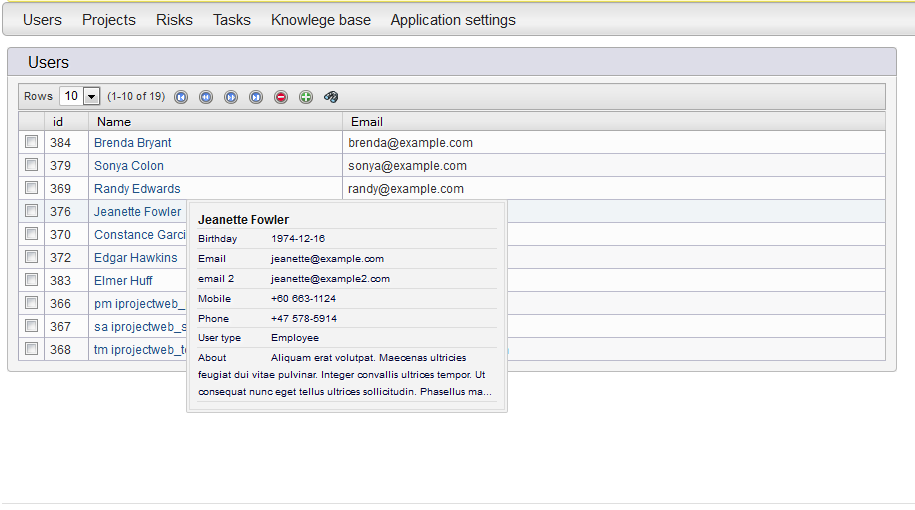This screenshot has height=510, width=915.
Task: Click the id 384 cell
Action: (x=66, y=142)
